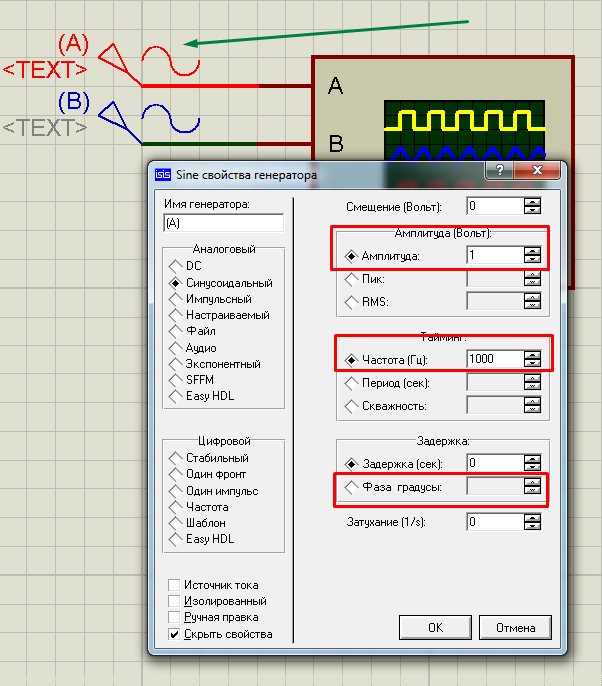The width and height of the screenshot is (602, 686).
Task: Select Фаза градусы radio option
Action: (351, 487)
